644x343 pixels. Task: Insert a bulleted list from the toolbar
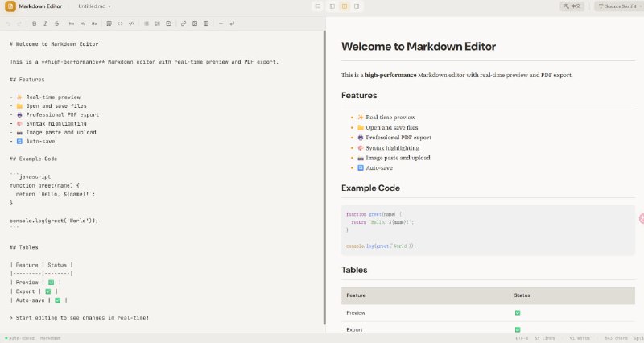click(147, 23)
